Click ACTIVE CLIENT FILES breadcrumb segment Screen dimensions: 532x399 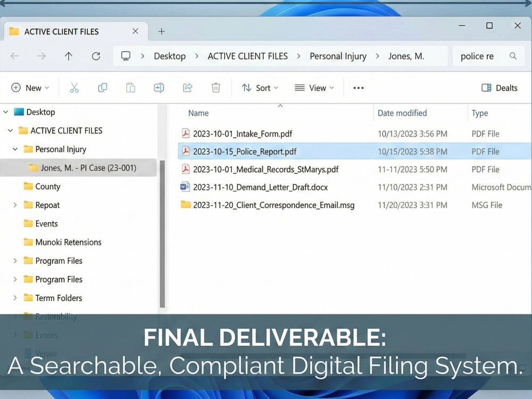(248, 56)
